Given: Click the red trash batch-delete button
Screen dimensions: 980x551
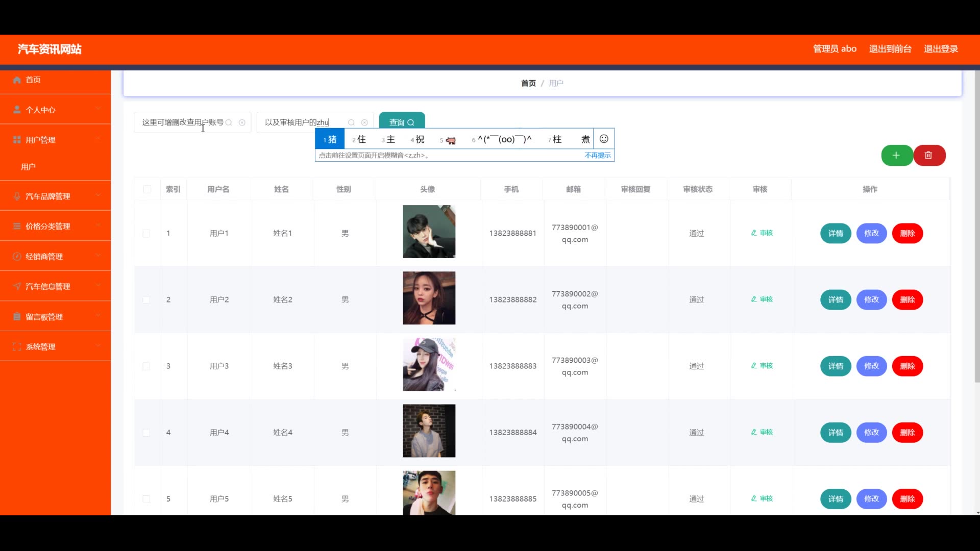Looking at the screenshot, I should point(929,156).
